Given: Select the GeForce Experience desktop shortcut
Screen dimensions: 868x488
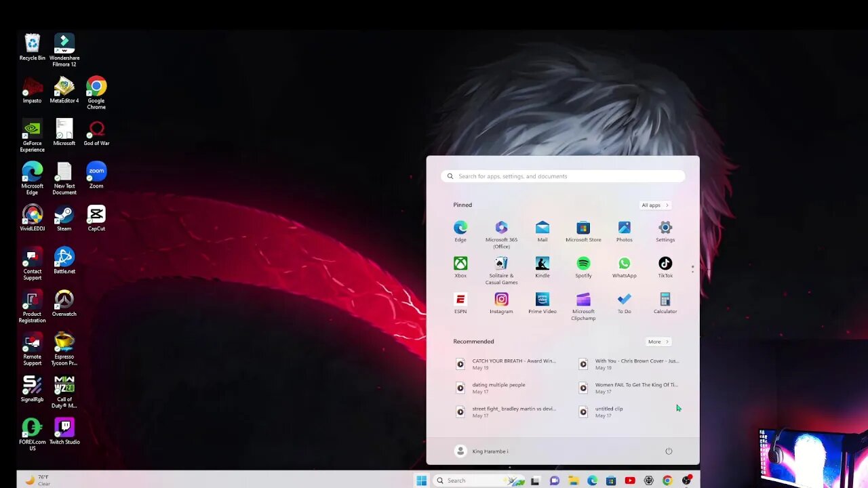Looking at the screenshot, I should [33, 136].
